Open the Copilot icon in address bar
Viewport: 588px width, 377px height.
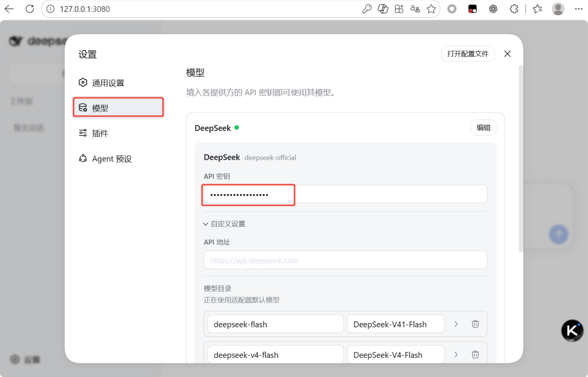coord(383,9)
